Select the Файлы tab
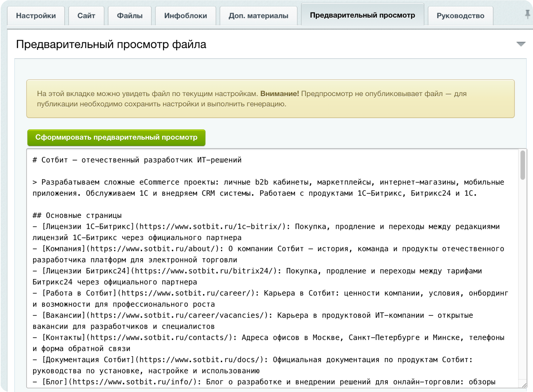Screen dimensions: 533x392 pos(130,15)
